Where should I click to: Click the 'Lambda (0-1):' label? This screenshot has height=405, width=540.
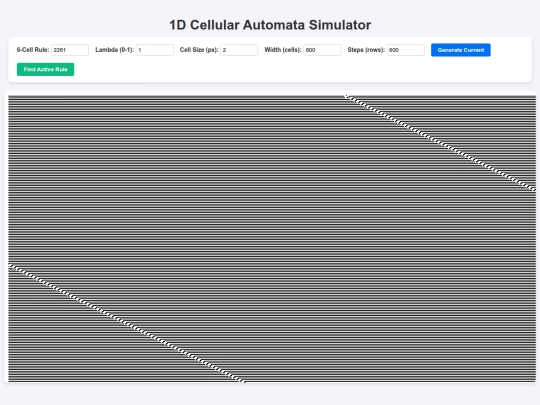point(114,50)
